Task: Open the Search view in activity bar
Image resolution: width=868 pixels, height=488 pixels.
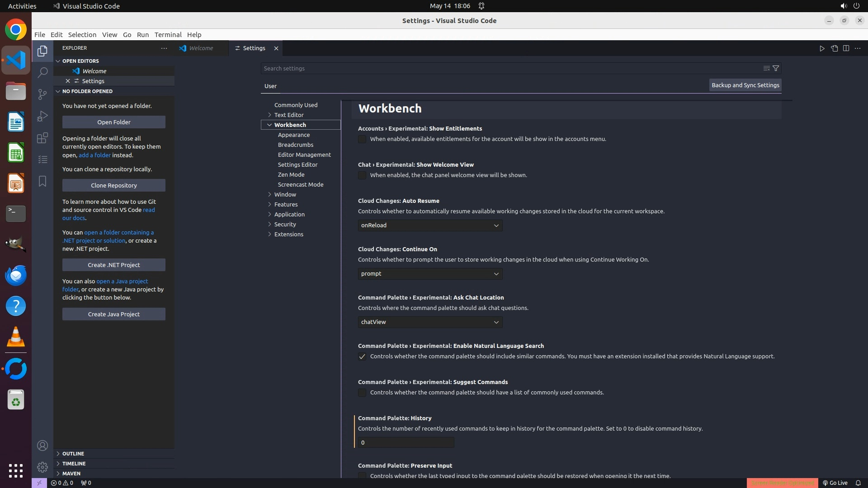Action: coord(42,72)
